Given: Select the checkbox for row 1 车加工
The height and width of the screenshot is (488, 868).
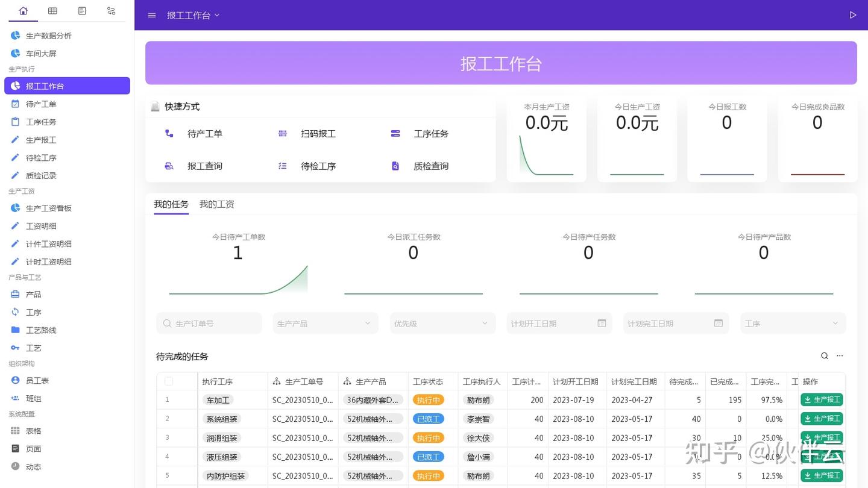Looking at the screenshot, I should pos(169,399).
